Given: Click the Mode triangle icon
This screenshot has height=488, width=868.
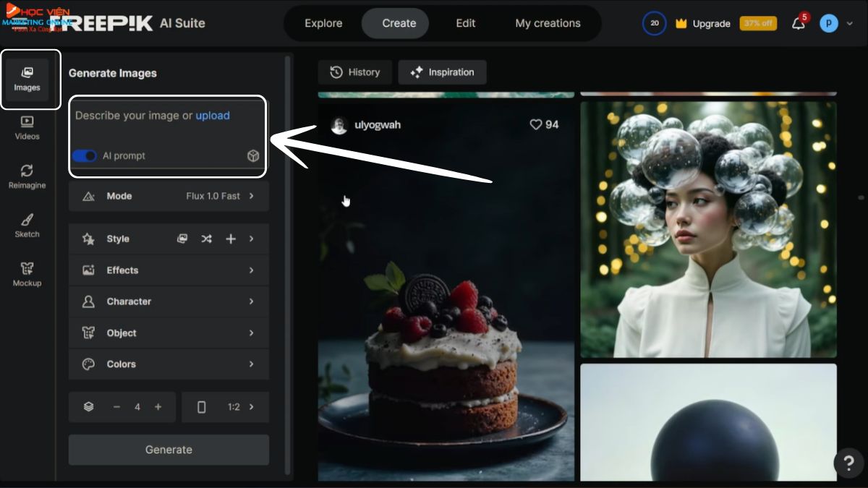Looking at the screenshot, I should point(88,196).
